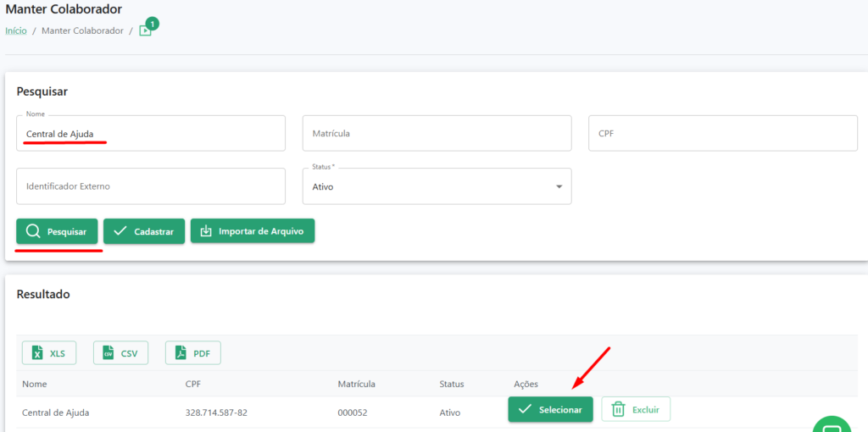Screen dimensions: 868x432
Task: Select the Central de Ajuda collaborator
Action: coord(550,409)
